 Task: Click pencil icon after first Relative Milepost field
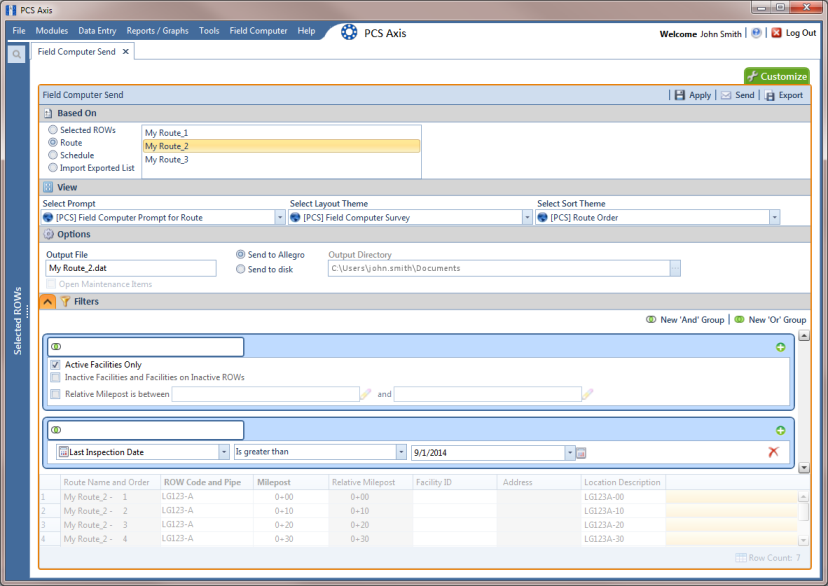coord(365,394)
